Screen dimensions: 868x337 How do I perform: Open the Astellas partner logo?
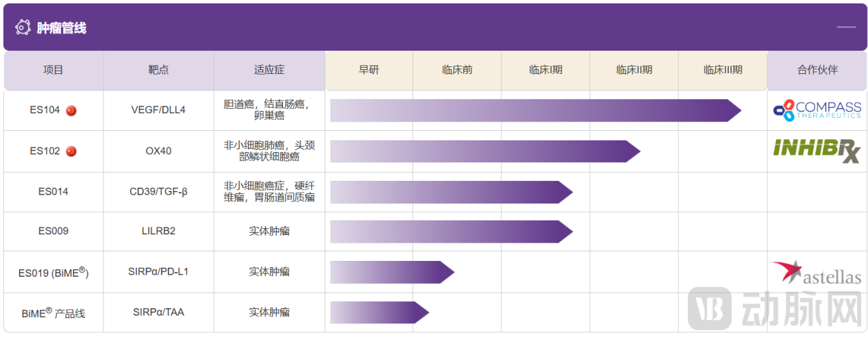(x=815, y=273)
